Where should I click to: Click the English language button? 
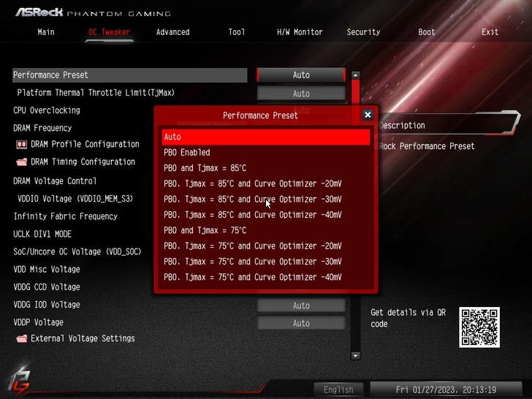click(x=338, y=389)
